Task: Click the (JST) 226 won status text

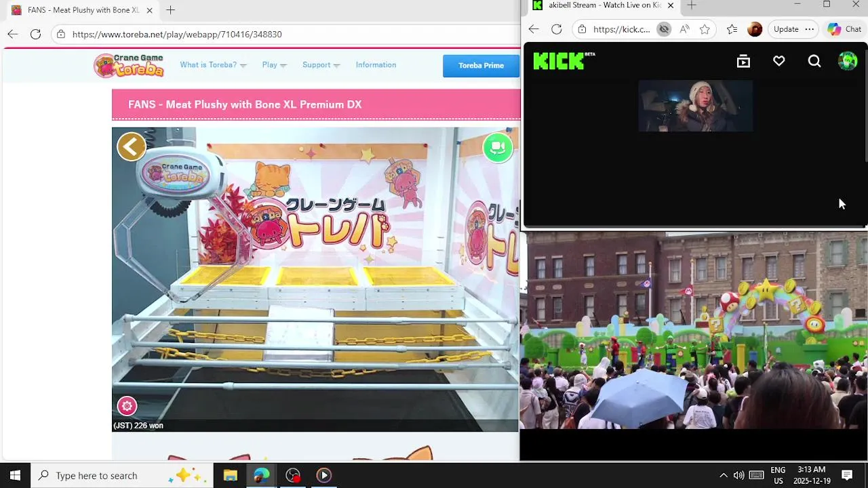Action: pos(138,426)
